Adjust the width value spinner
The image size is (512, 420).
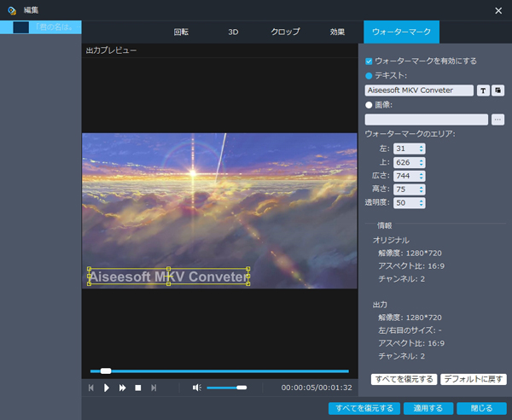[x=422, y=176]
